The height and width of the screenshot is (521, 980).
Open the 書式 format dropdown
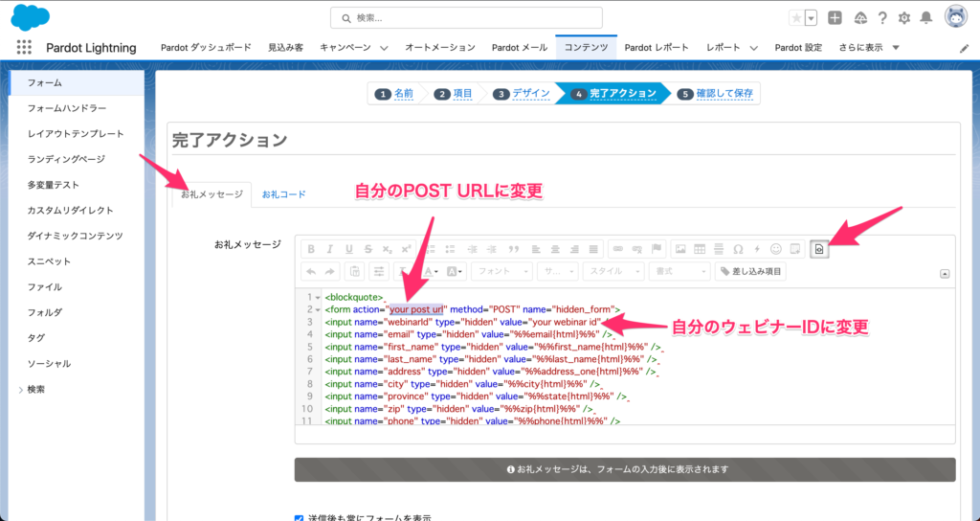click(679, 271)
